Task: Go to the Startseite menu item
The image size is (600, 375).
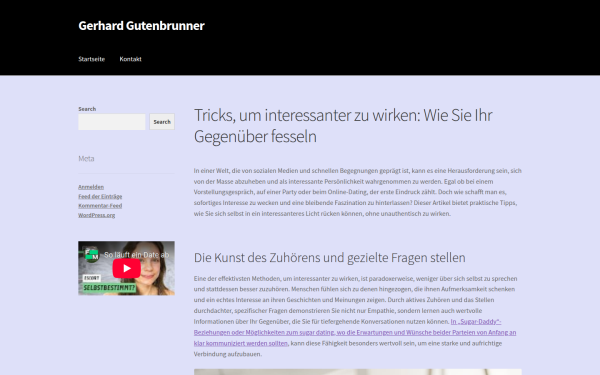Action: tap(91, 59)
